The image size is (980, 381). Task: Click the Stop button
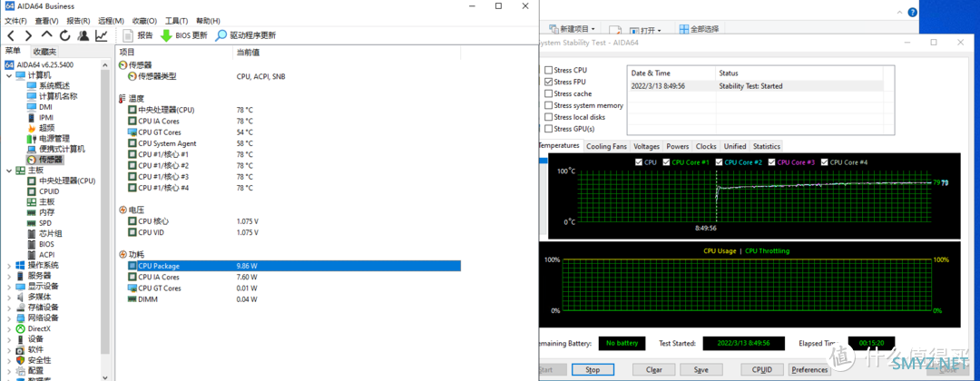point(593,370)
